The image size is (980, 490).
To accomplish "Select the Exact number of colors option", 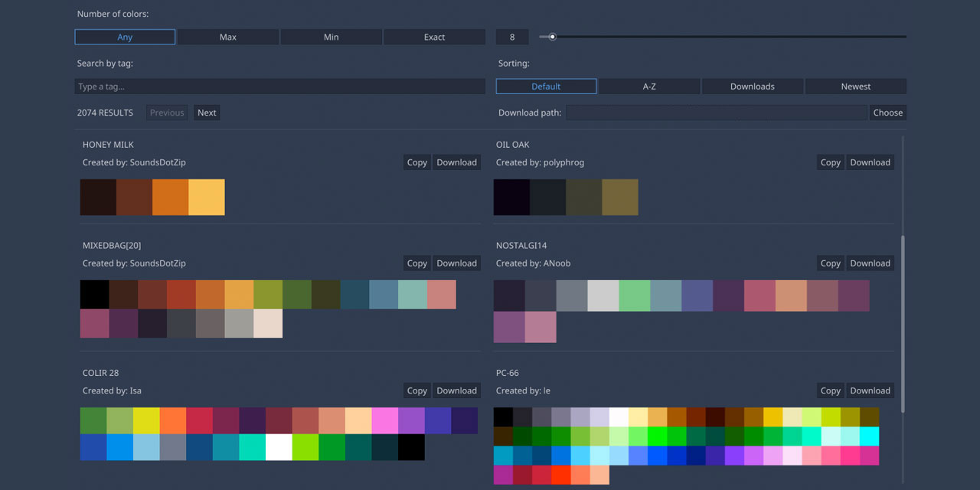I will [x=435, y=37].
